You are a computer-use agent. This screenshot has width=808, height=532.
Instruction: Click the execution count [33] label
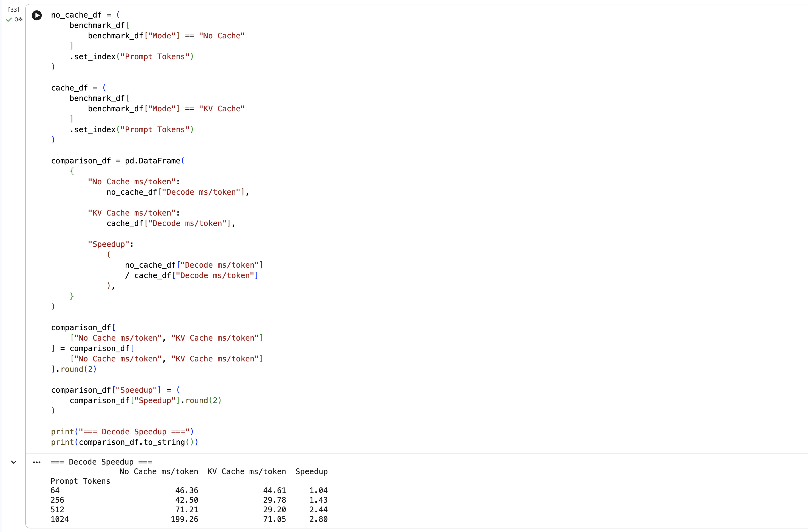pos(14,10)
